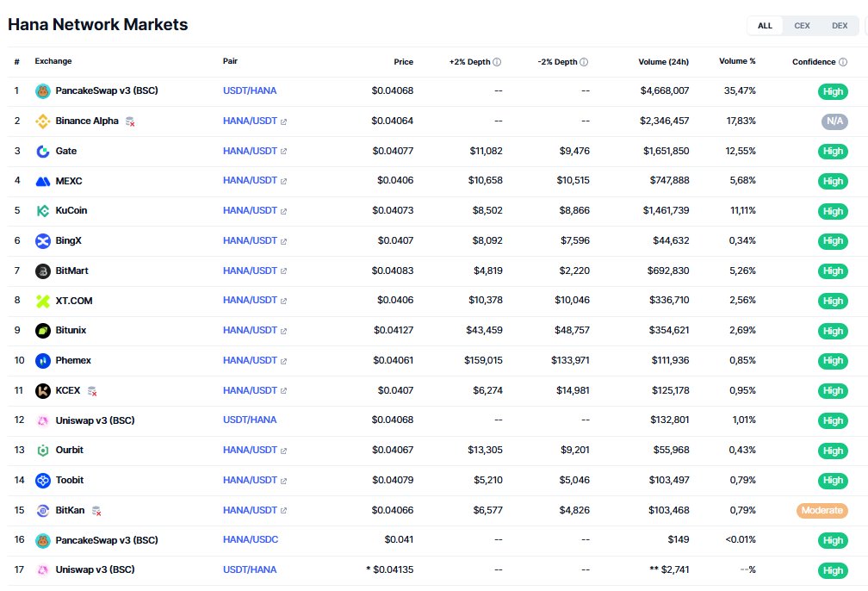Switch to the DEX tab
The height and width of the screenshot is (591, 868).
click(x=840, y=26)
